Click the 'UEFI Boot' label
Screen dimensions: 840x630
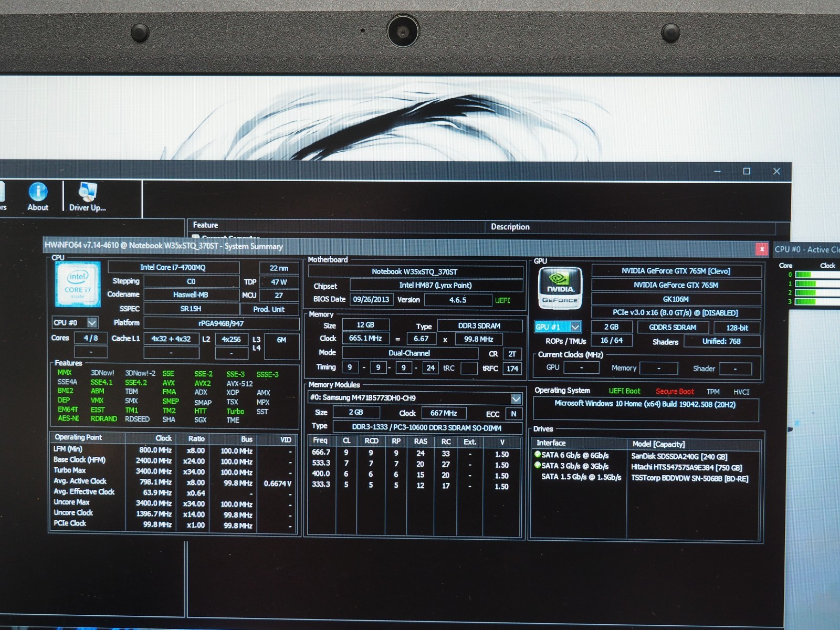pyautogui.click(x=625, y=391)
